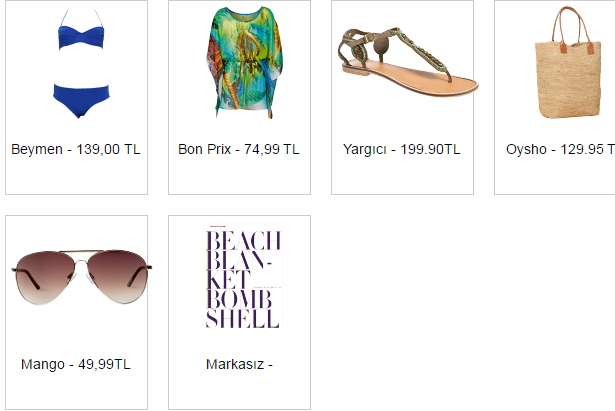Click the 139,00 TL price text
Image resolution: width=615 pixels, height=411 pixels.
click(x=108, y=149)
